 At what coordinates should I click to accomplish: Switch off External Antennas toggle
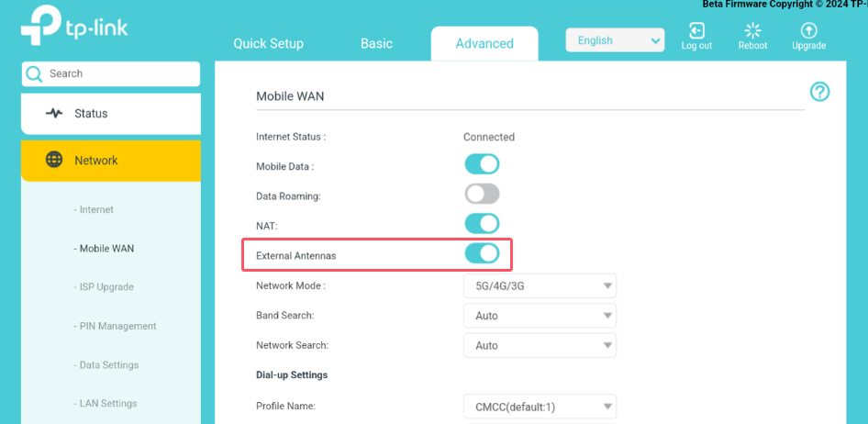coord(482,253)
